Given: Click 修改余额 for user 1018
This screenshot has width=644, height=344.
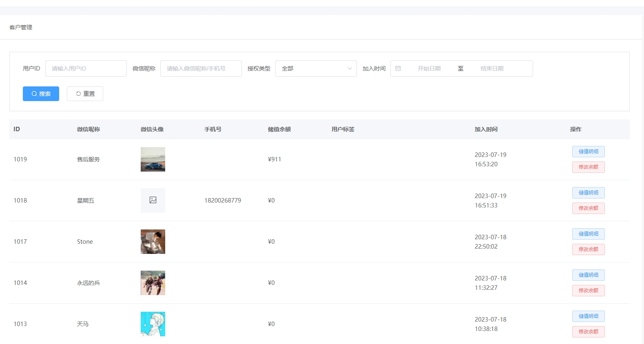Looking at the screenshot, I should click(588, 208).
